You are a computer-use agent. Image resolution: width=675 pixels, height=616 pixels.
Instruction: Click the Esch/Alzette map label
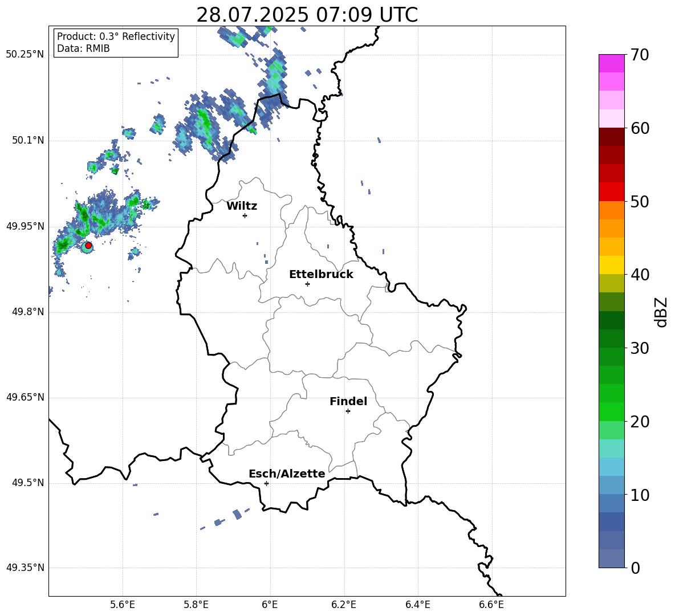pos(287,474)
